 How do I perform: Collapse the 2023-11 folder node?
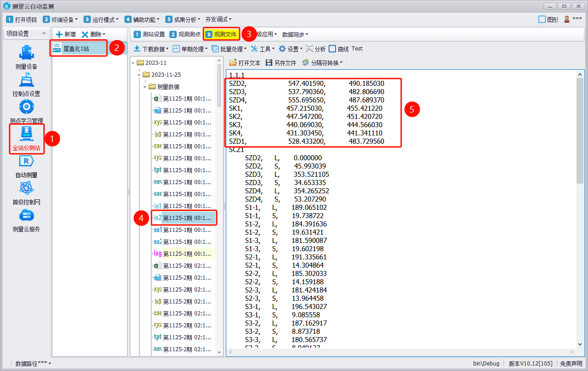(134, 63)
